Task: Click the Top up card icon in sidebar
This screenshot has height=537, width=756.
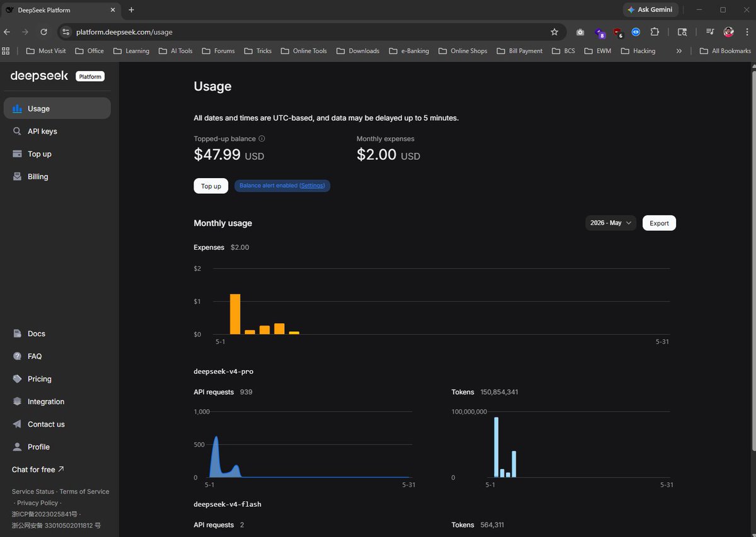Action: (x=17, y=154)
